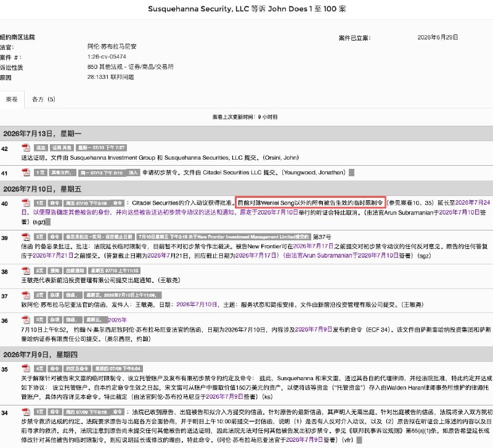The height and width of the screenshot is (448, 493).
Task: Click the judge name 阿伦·苏布拉马尼安
Action: tap(112, 47)
